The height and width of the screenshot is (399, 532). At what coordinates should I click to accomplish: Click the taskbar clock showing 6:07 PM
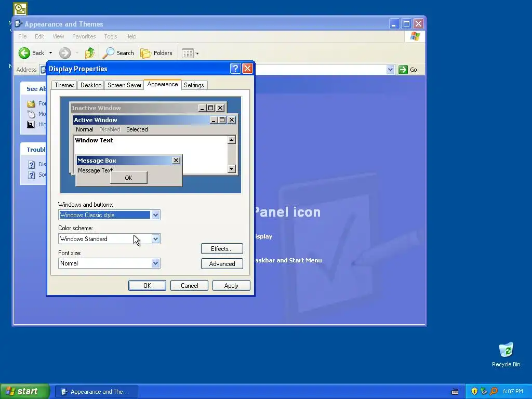click(x=513, y=392)
